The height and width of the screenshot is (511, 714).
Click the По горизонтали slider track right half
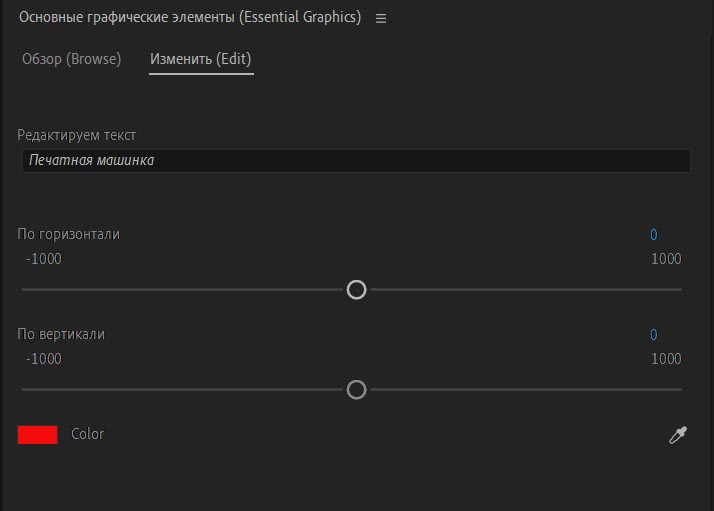(526, 290)
